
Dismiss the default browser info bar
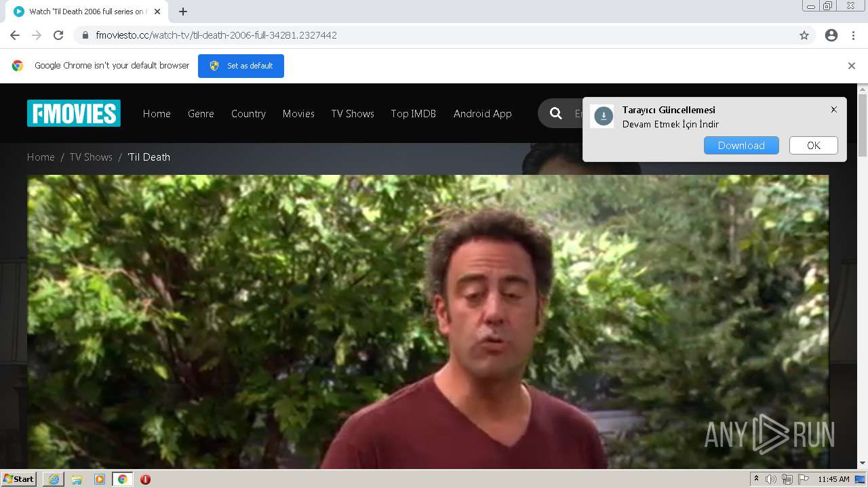click(852, 66)
